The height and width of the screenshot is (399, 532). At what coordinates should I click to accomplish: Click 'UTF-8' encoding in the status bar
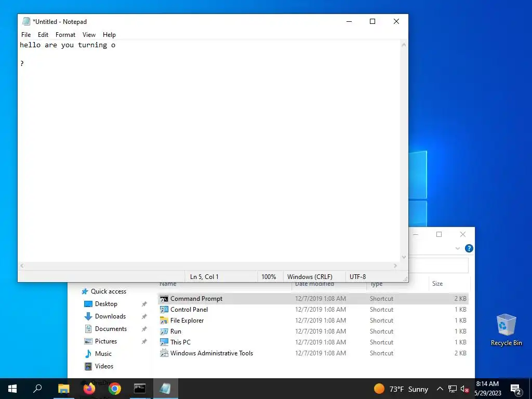pyautogui.click(x=357, y=276)
